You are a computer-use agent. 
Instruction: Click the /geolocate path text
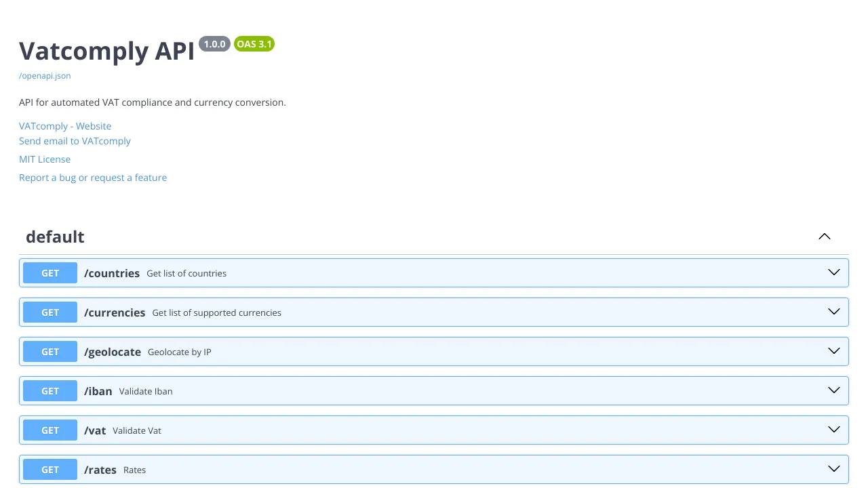pos(113,352)
